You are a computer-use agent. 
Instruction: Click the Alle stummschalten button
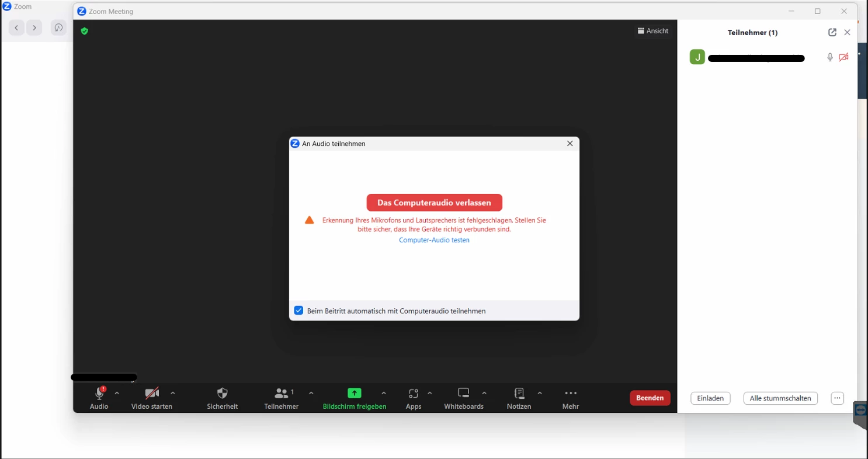(x=780, y=398)
